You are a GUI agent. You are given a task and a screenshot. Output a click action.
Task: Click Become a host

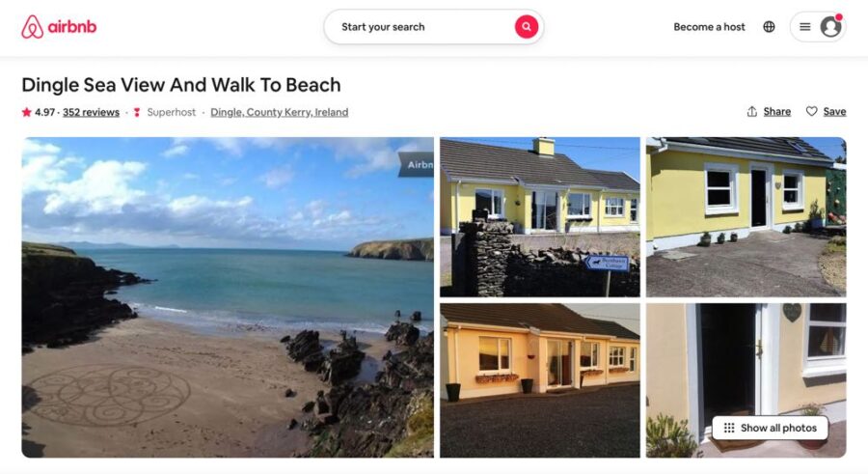point(709,27)
